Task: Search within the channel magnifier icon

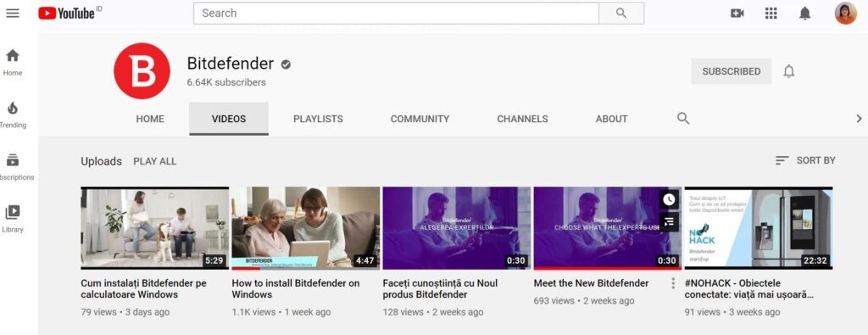Action: (683, 119)
